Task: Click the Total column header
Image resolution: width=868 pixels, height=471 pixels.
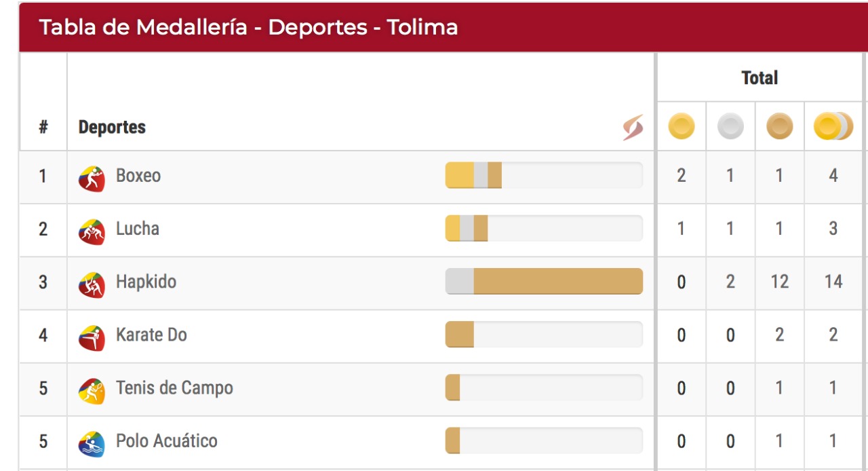Action: pyautogui.click(x=759, y=78)
